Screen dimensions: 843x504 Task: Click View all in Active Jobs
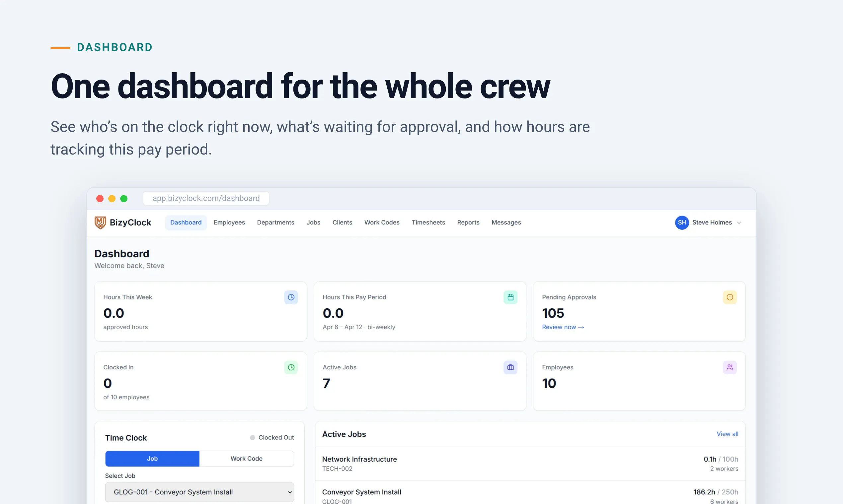click(728, 434)
